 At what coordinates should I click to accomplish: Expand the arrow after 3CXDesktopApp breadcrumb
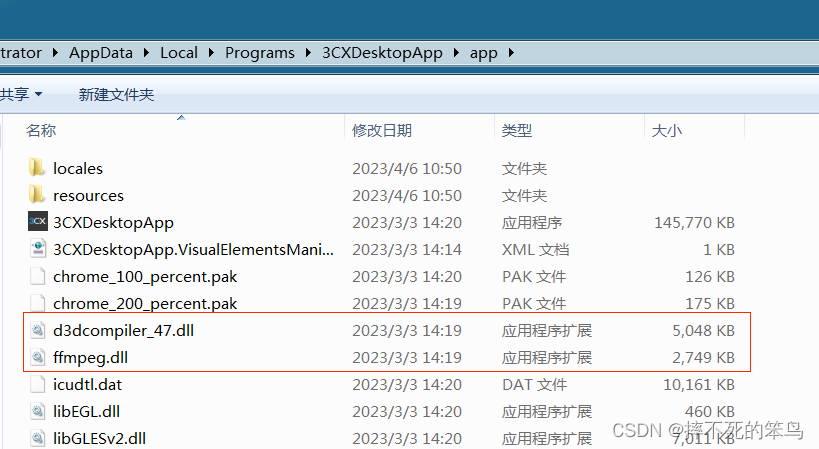(x=457, y=53)
